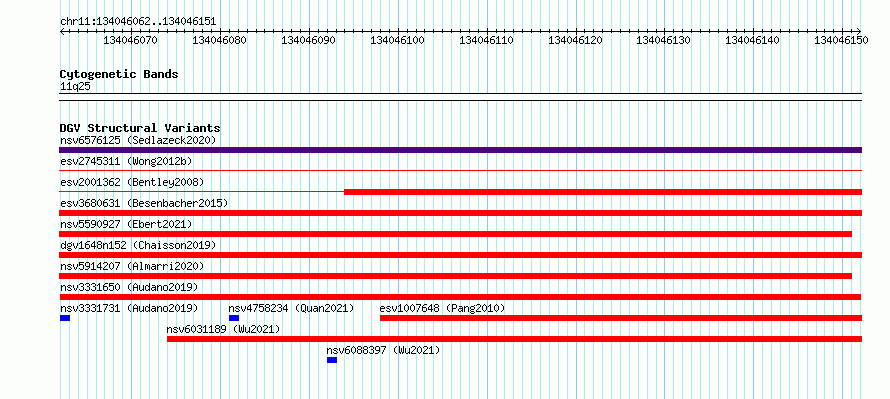The height and width of the screenshot is (399, 890).
Task: Open the nsv5914207 (Almarri2020) variant label
Action: tap(132, 266)
